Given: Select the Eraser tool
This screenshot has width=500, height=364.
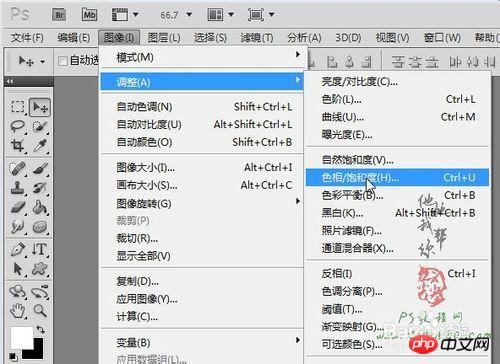Looking at the screenshot, I should tap(17, 207).
